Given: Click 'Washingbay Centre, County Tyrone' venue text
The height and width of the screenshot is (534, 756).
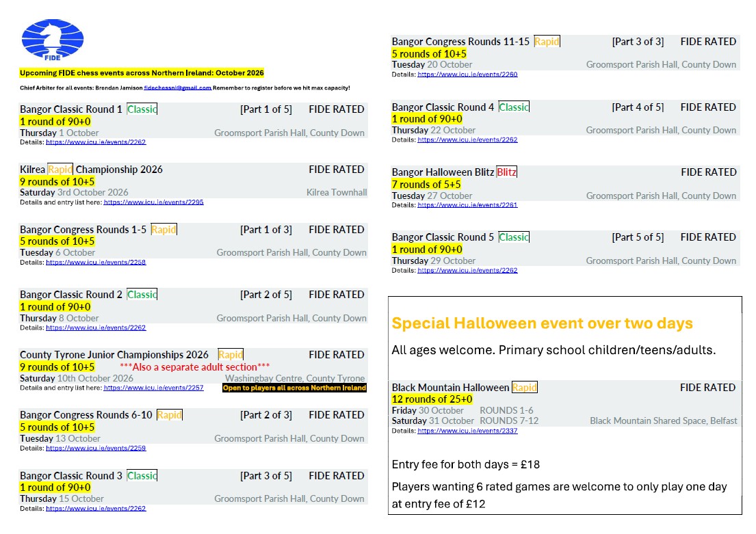Looking at the screenshot, I should click(295, 378).
